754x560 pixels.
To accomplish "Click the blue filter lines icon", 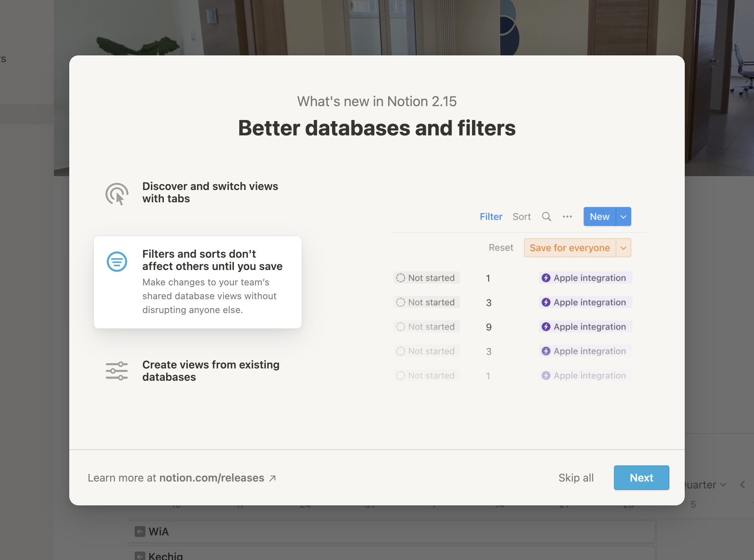I will tap(117, 262).
